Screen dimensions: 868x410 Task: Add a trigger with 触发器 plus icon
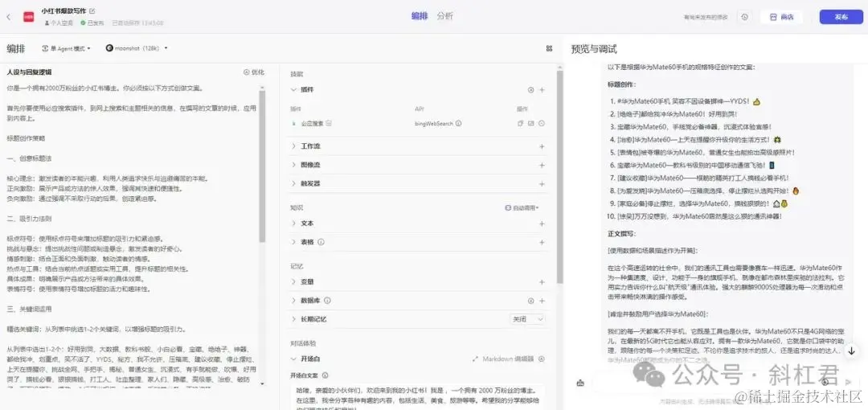[x=542, y=184]
